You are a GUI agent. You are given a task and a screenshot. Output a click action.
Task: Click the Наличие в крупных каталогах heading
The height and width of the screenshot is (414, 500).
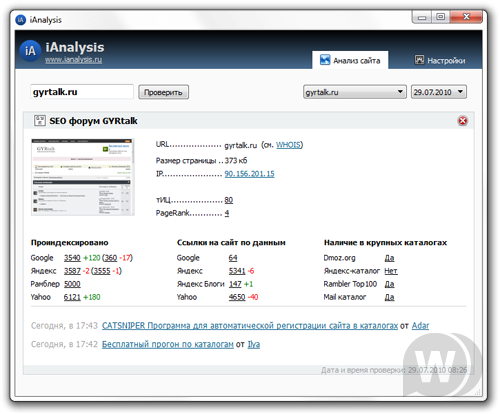click(x=385, y=243)
